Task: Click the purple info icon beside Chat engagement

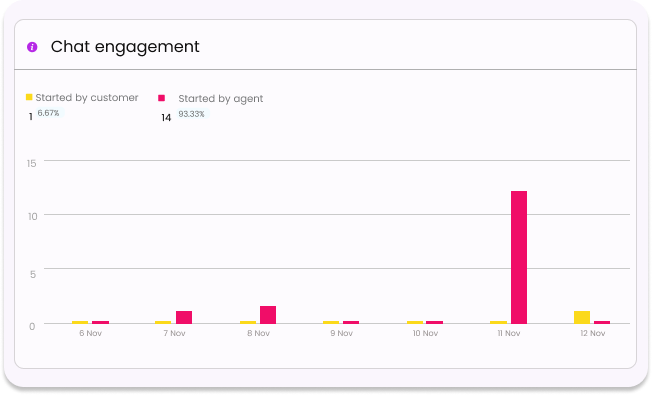Action: tap(32, 47)
